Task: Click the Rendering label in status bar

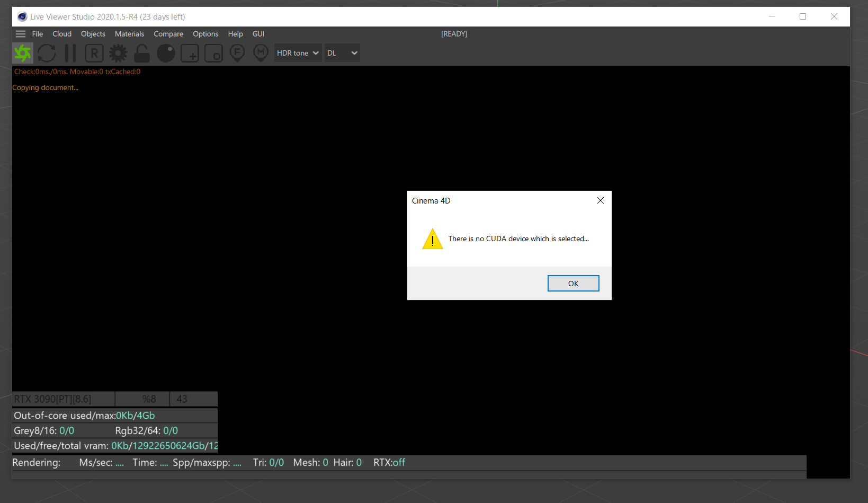Action: [x=37, y=463]
